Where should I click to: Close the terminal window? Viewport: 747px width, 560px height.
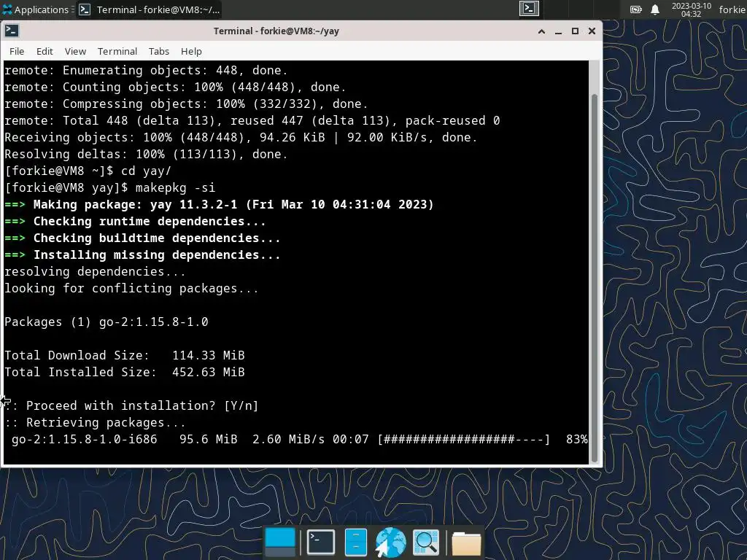pyautogui.click(x=592, y=31)
